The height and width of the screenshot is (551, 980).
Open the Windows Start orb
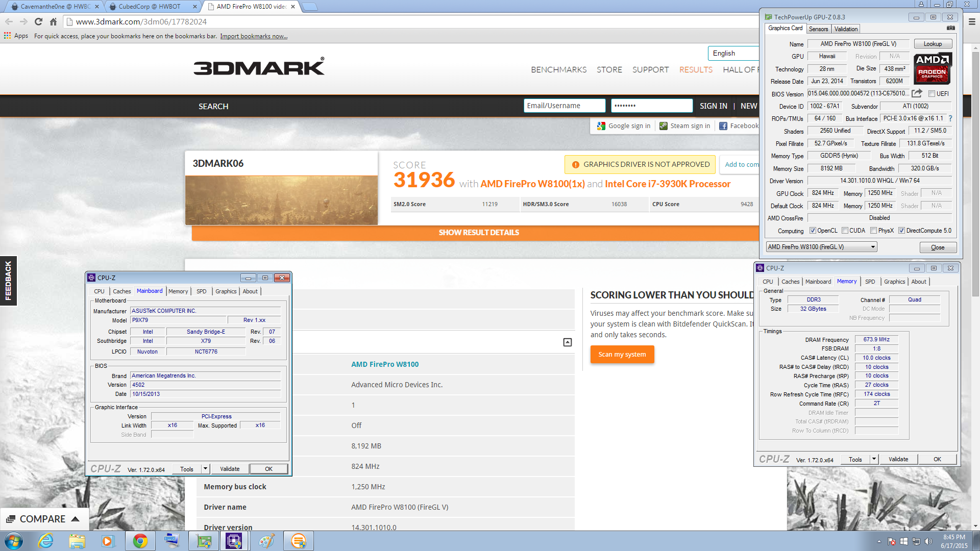[x=14, y=541]
